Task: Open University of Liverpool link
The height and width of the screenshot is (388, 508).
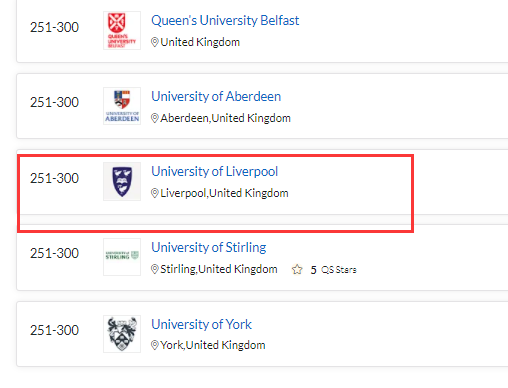Action: click(x=214, y=171)
